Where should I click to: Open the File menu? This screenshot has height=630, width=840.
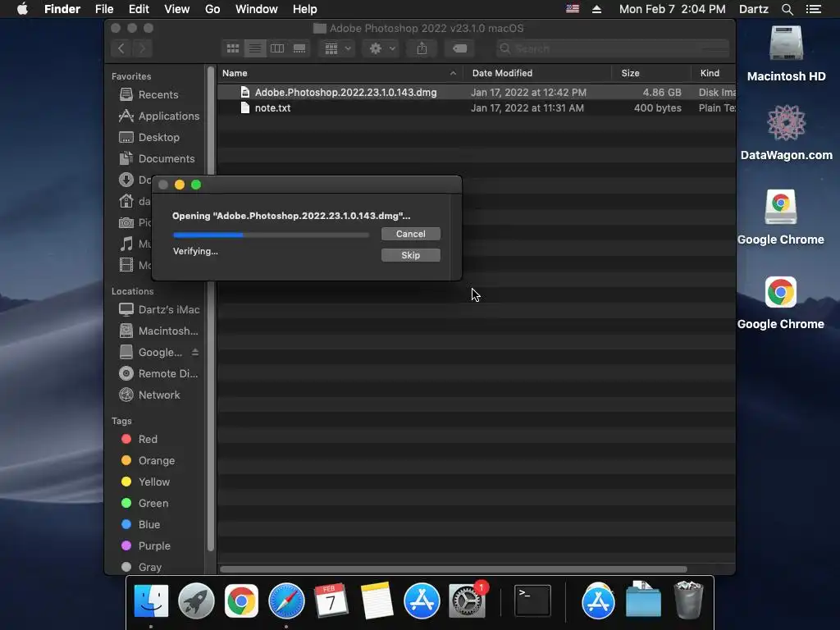coord(104,9)
